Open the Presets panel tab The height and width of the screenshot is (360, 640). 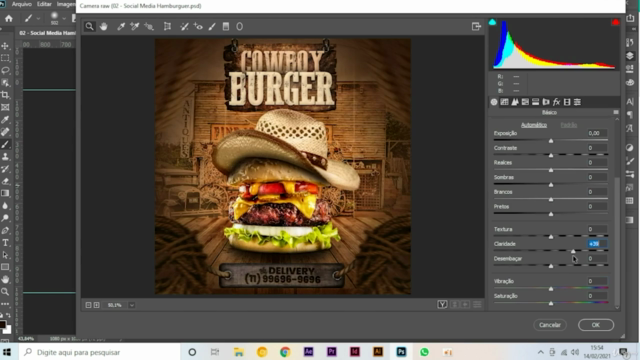coord(577,102)
